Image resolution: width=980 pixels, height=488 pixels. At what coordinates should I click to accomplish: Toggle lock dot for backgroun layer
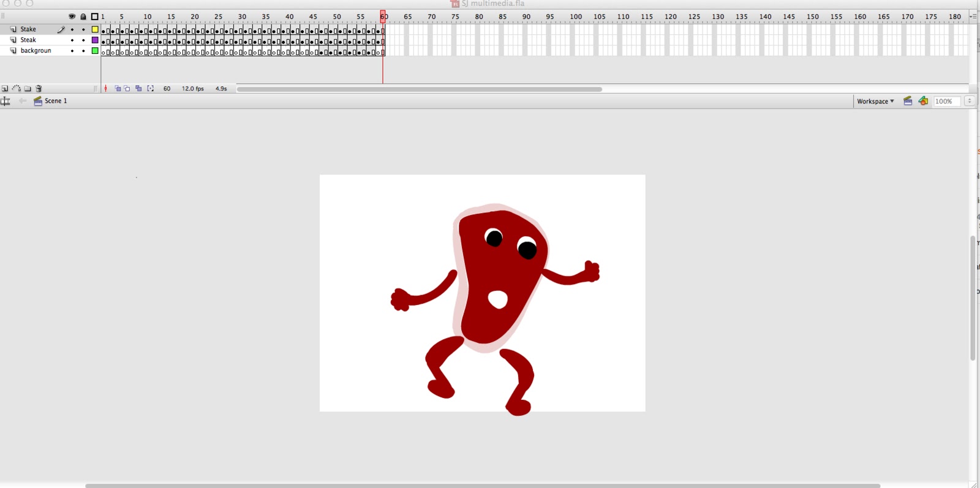tap(83, 51)
